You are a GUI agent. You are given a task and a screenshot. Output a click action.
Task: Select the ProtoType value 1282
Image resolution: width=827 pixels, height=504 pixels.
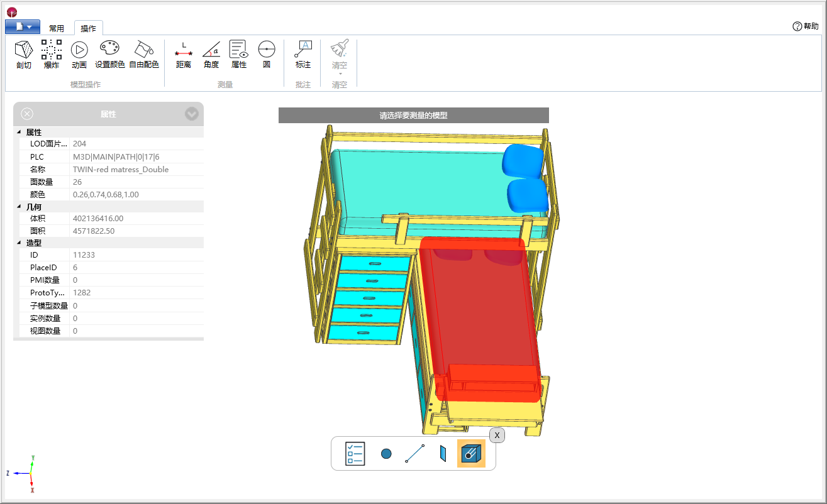click(82, 293)
